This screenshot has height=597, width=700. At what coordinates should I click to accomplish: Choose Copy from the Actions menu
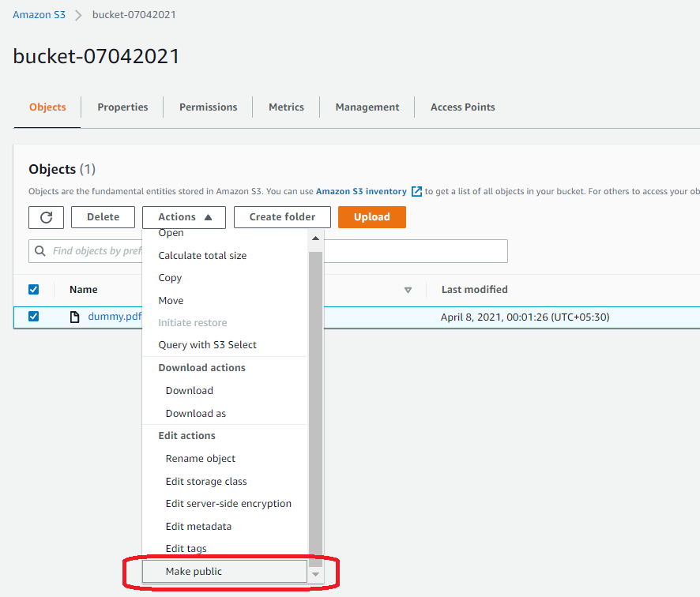coord(169,277)
